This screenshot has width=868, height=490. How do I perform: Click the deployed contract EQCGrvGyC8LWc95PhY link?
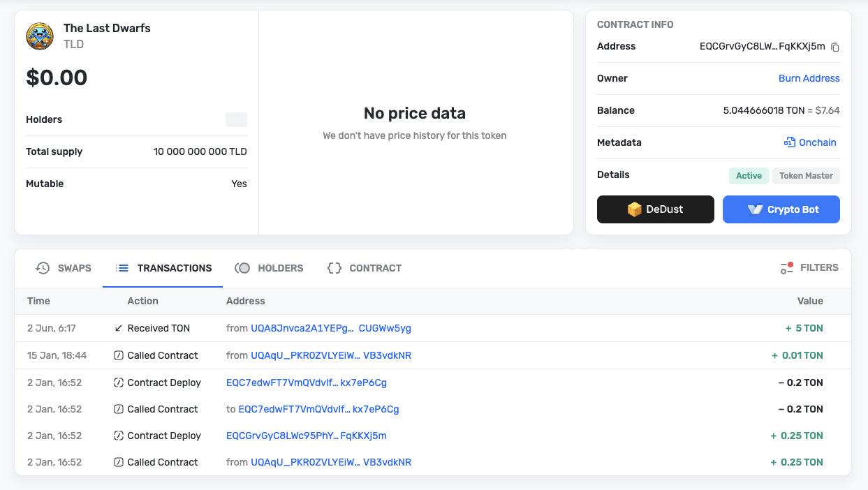point(306,436)
